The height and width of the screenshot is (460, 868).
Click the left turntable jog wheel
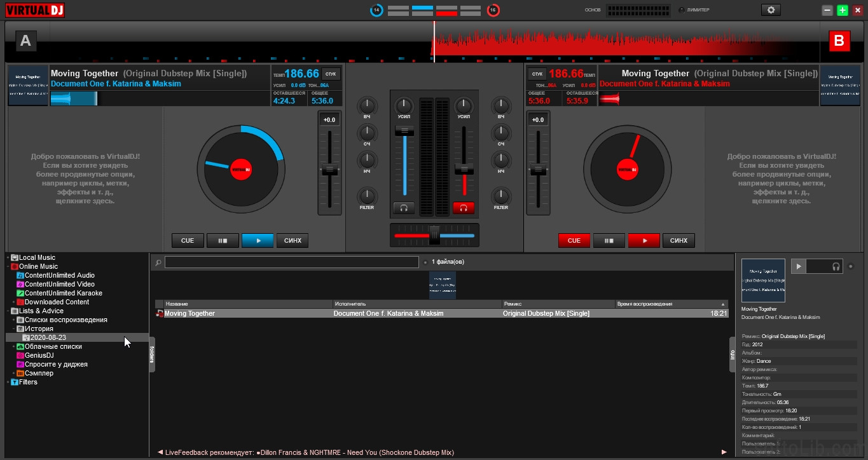pos(241,169)
